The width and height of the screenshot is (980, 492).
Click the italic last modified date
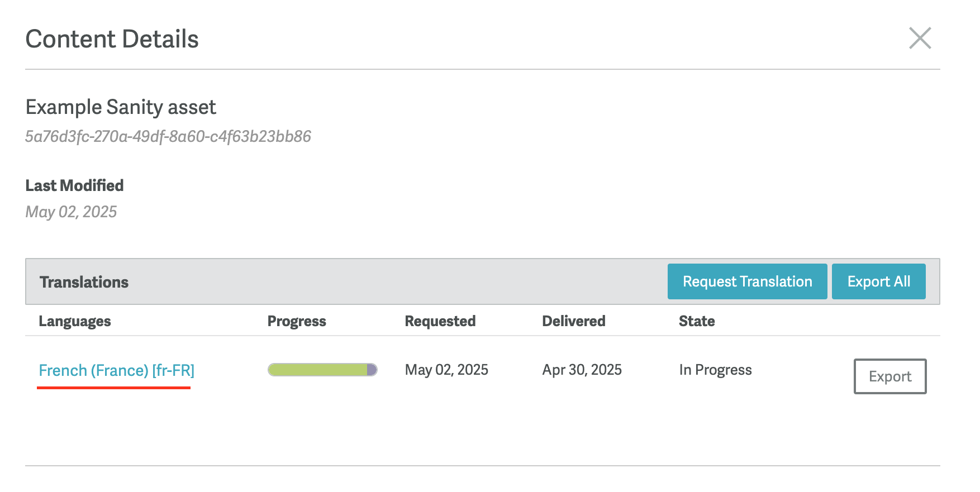(x=71, y=212)
